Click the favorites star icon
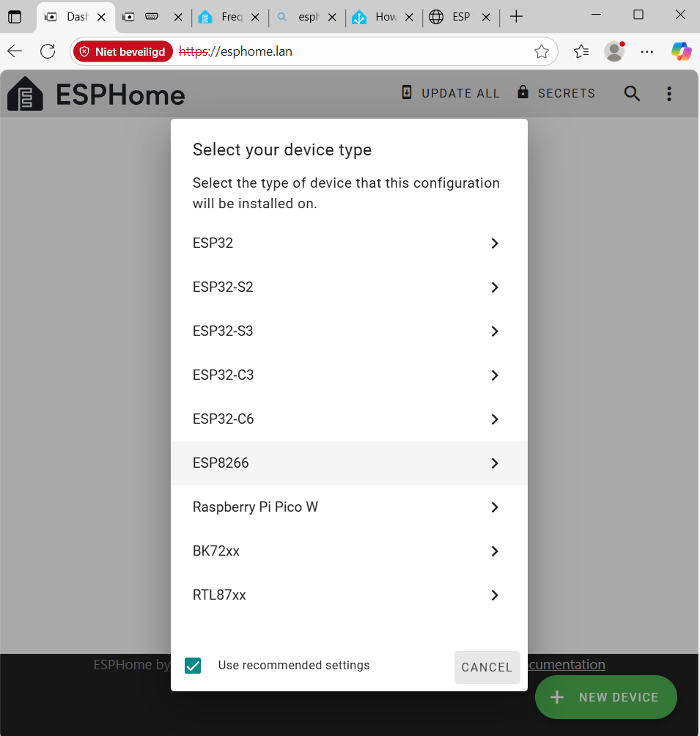The height and width of the screenshot is (736, 700). [541, 51]
